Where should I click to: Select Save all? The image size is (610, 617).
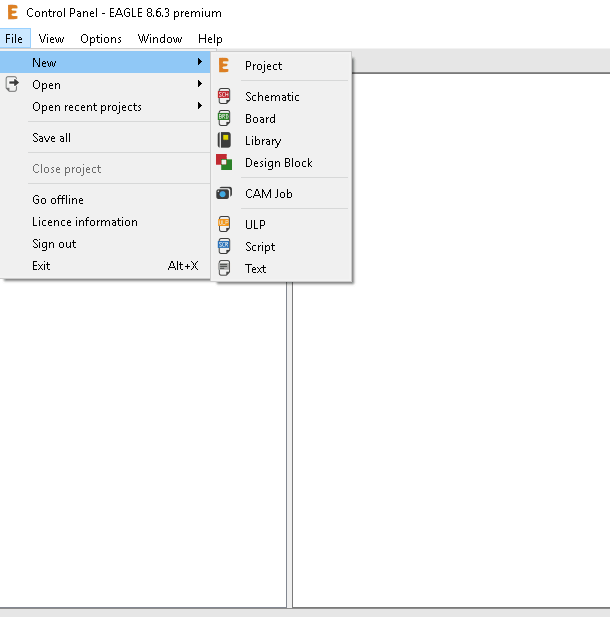[105, 138]
